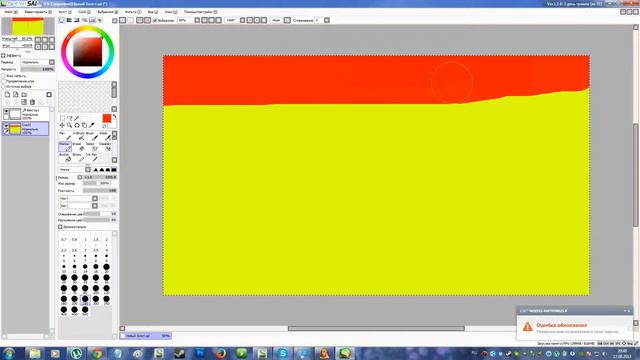Select the Rotate canvas tool
640x360 pixels.
click(x=77, y=125)
